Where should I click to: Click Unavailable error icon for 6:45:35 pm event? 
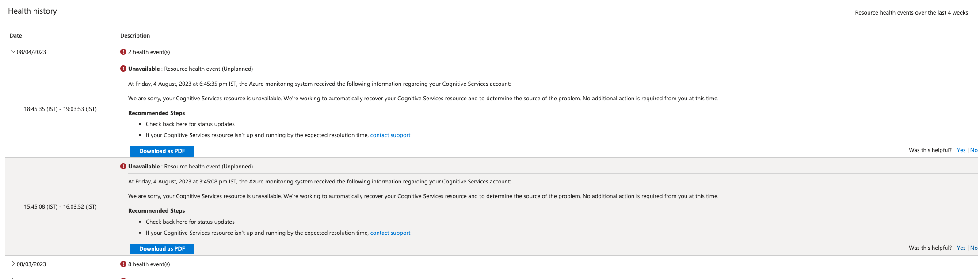pos(123,69)
